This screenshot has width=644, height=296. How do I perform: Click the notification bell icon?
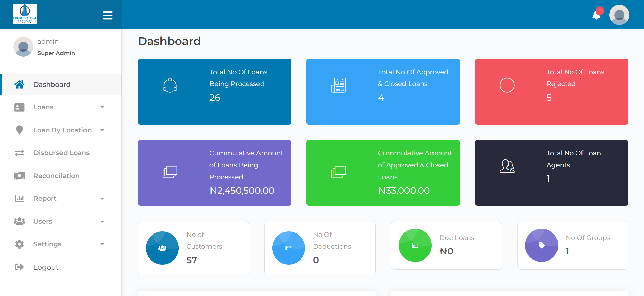tap(596, 15)
